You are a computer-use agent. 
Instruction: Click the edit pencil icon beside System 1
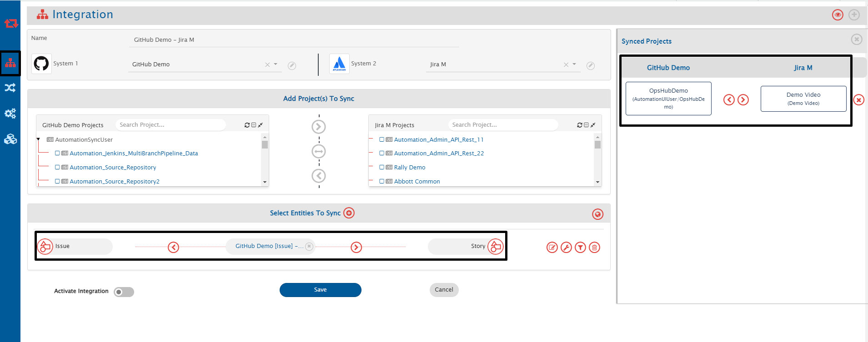[292, 66]
